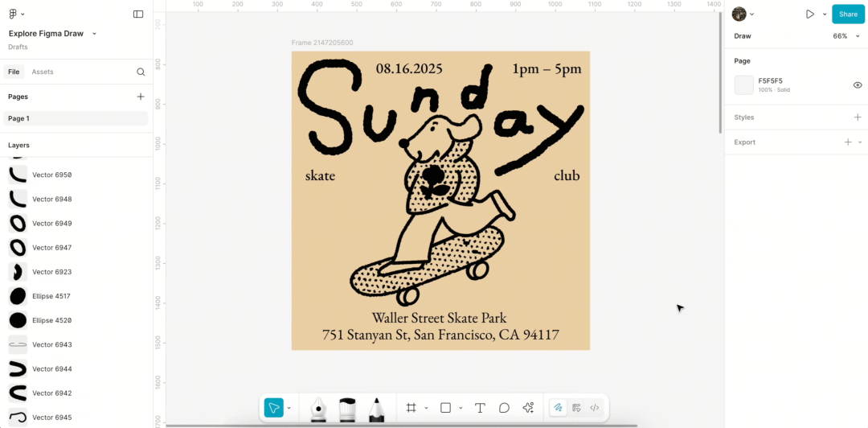
Task: Open Move tool options chevron
Action: click(x=289, y=408)
